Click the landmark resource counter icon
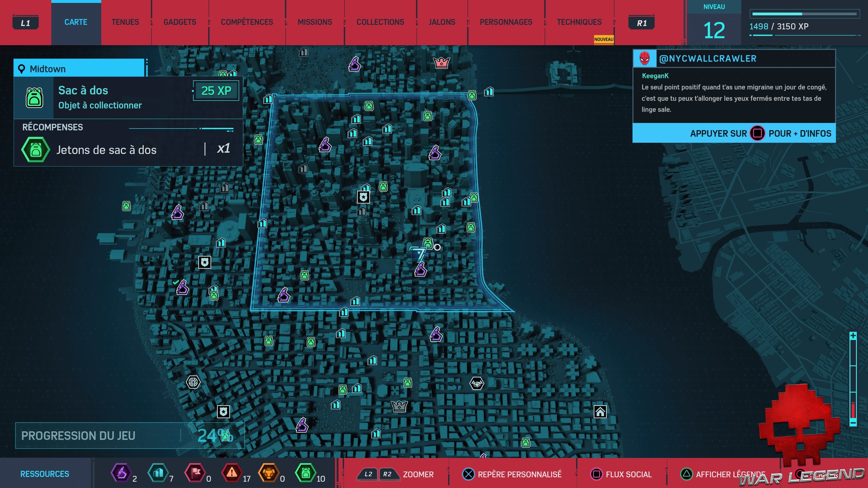The height and width of the screenshot is (488, 868). point(158,473)
